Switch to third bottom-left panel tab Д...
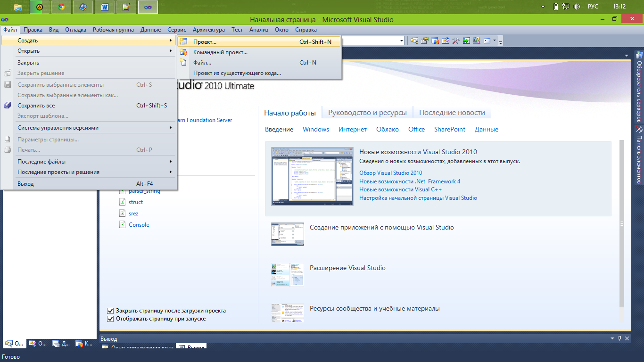Screen dimensions: 644x362 [61, 343]
